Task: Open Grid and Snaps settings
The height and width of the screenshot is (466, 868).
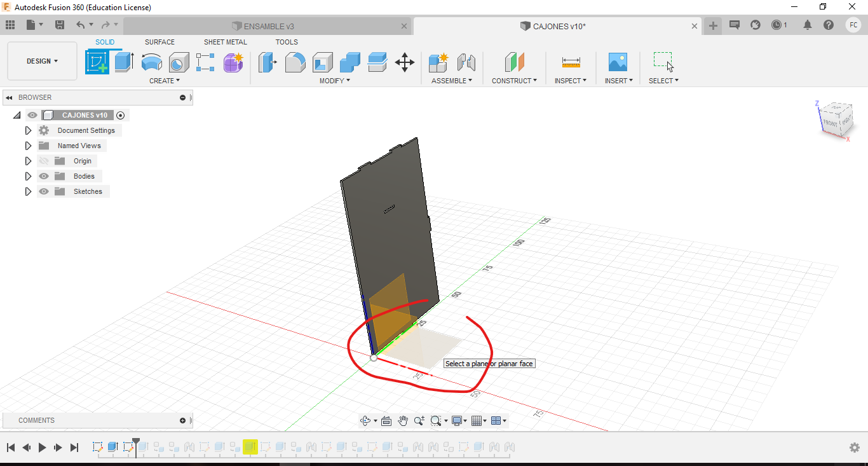Action: click(x=477, y=421)
